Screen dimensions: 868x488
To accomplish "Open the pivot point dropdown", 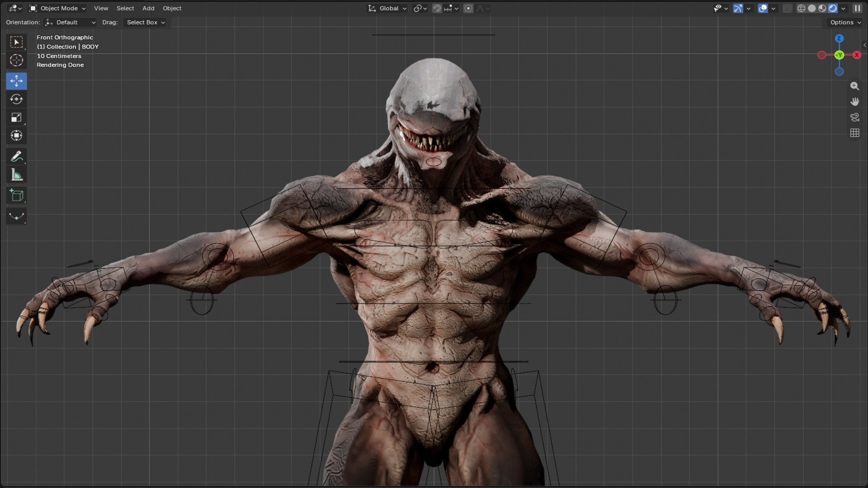I will click(x=420, y=8).
